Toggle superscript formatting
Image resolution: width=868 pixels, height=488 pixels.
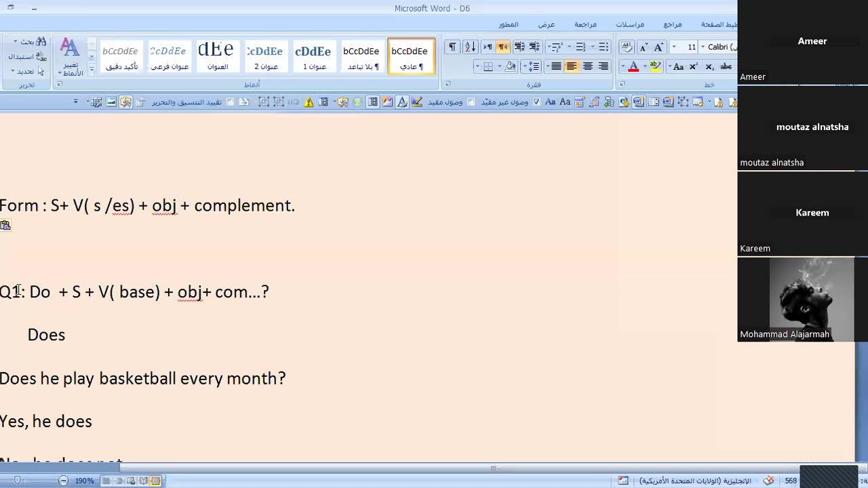click(x=694, y=66)
